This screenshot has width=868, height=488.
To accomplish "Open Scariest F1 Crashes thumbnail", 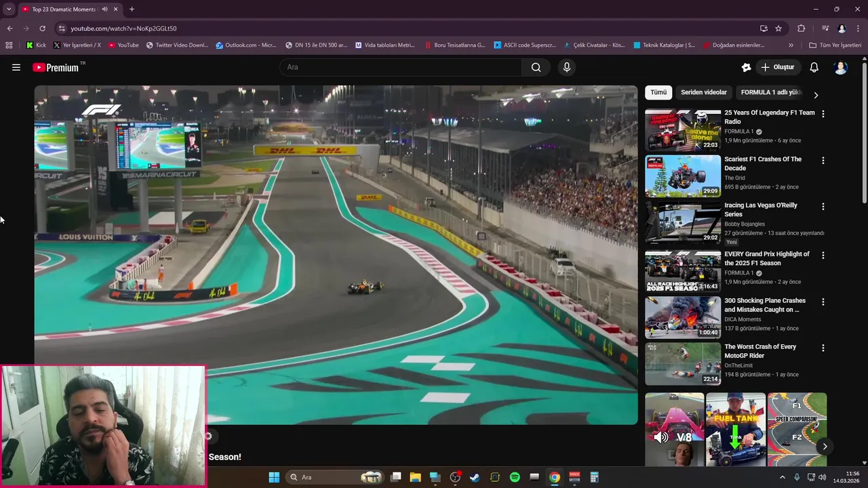I will pos(683,176).
